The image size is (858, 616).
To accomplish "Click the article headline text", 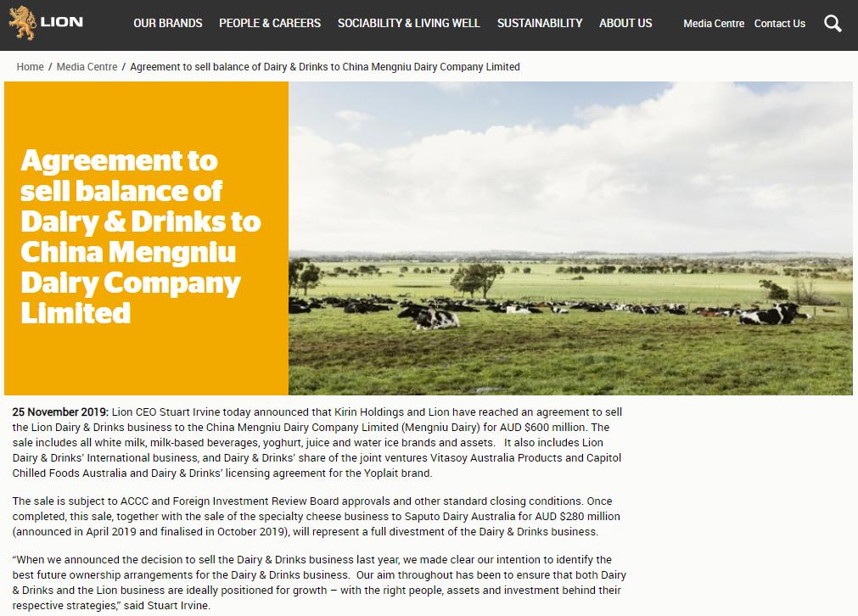I will [141, 237].
